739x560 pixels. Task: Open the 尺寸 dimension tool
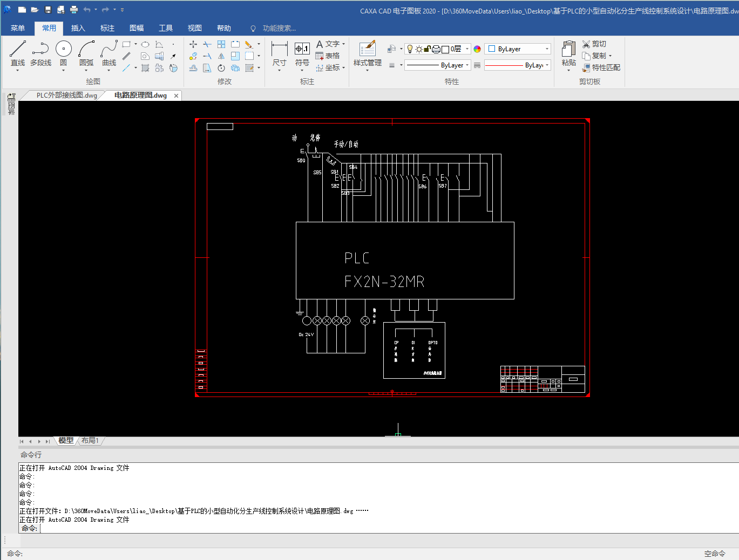click(x=279, y=50)
